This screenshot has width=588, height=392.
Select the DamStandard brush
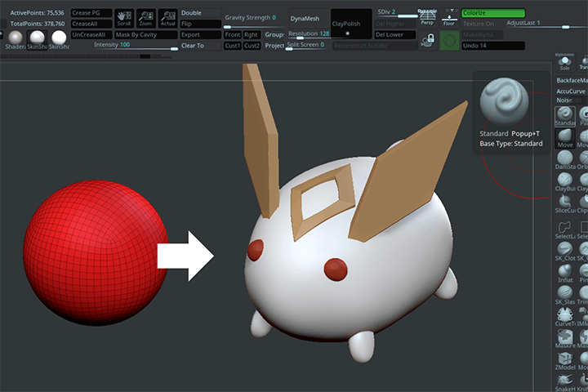coord(565,160)
